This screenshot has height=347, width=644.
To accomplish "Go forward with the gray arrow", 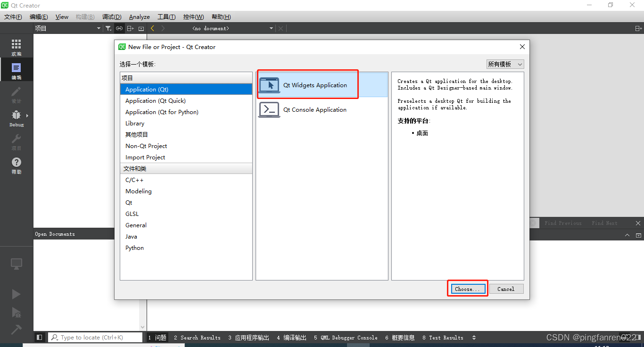I will coord(163,28).
